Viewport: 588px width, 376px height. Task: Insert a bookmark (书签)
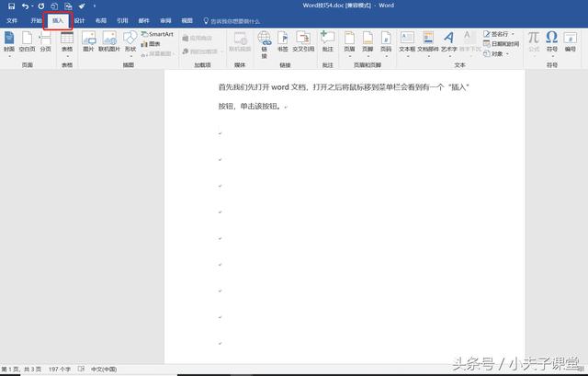283,41
